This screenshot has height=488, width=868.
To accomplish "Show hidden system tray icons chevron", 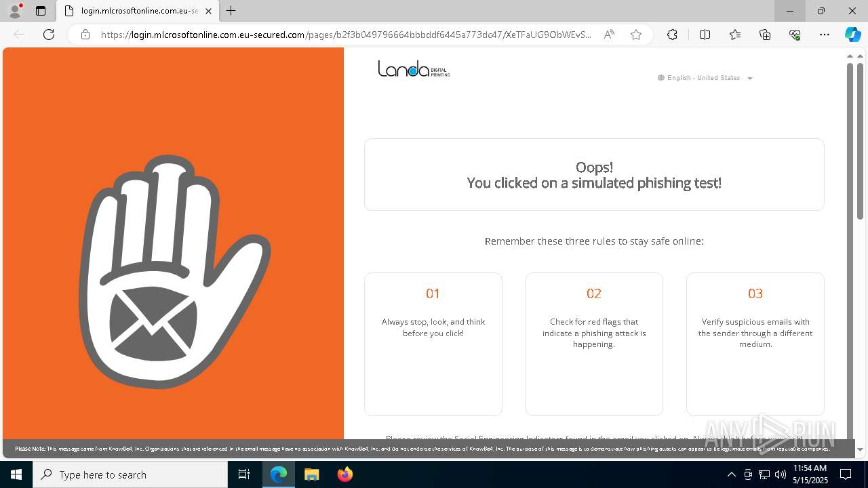I will (x=731, y=474).
